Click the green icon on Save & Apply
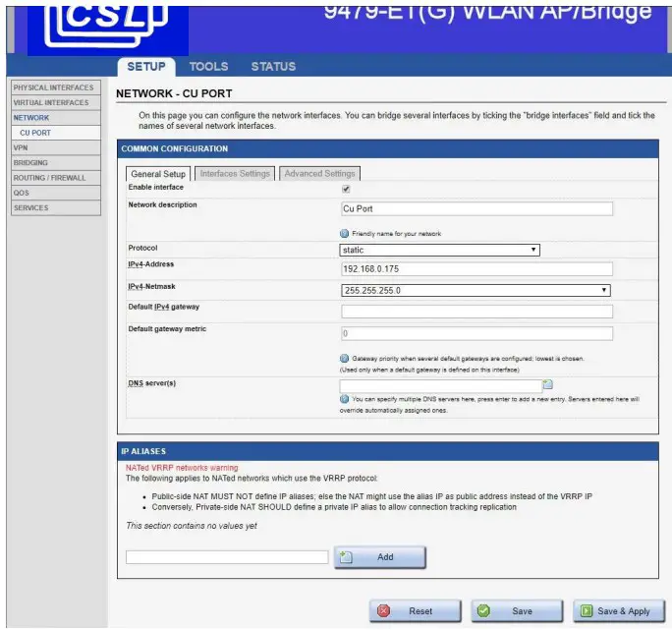The image size is (672, 630). point(587,610)
